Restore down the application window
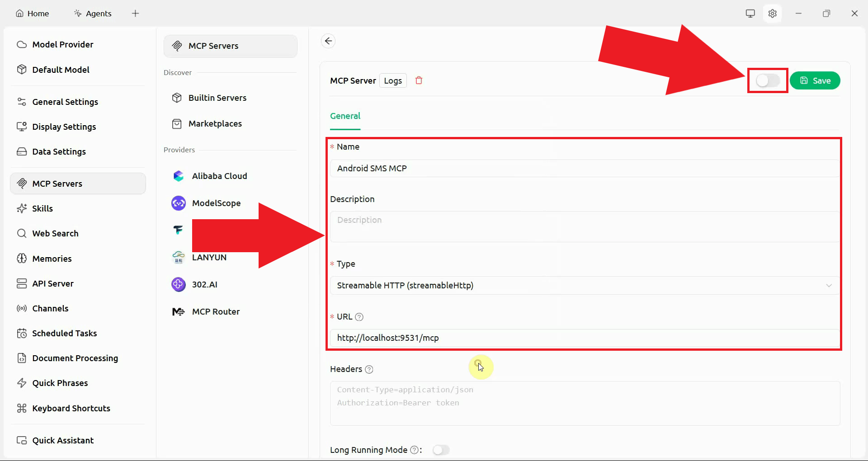868x461 pixels. [x=826, y=13]
